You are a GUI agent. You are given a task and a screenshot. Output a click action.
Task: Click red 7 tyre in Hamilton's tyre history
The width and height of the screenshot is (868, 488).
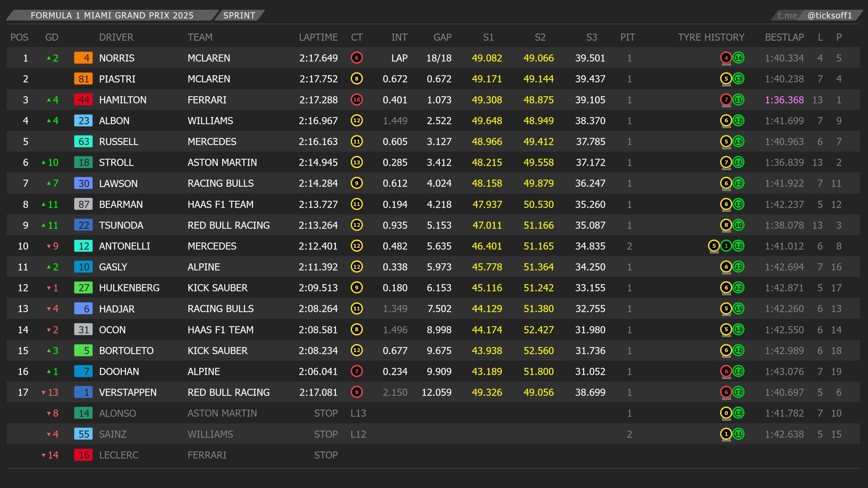click(726, 100)
